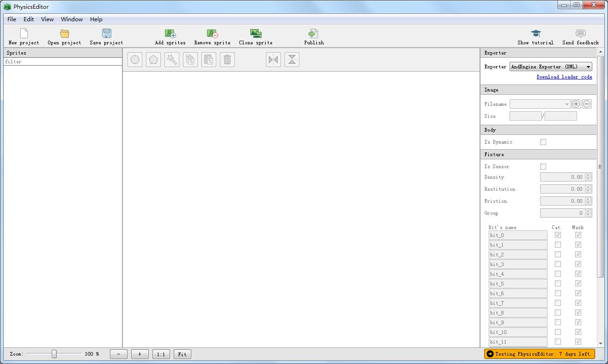Image resolution: width=608 pixels, height=364 pixels.
Task: Click Remove sprite toolbar icon
Action: click(x=213, y=33)
